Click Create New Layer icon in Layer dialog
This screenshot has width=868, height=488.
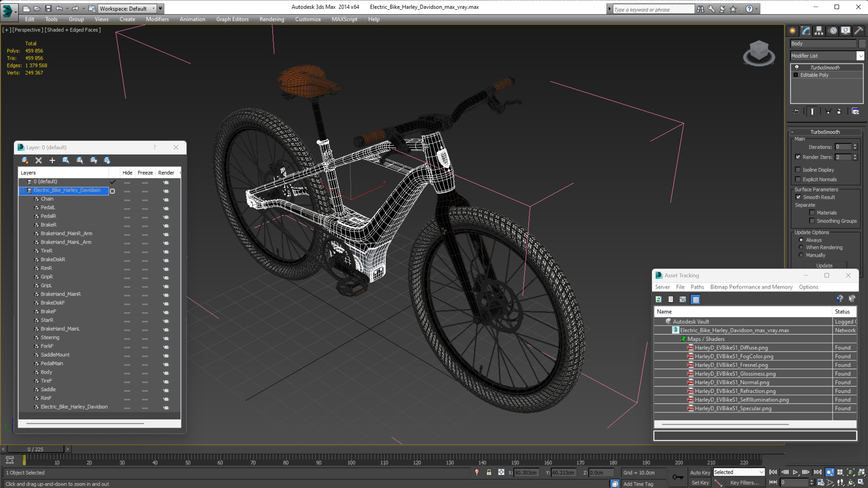25,160
